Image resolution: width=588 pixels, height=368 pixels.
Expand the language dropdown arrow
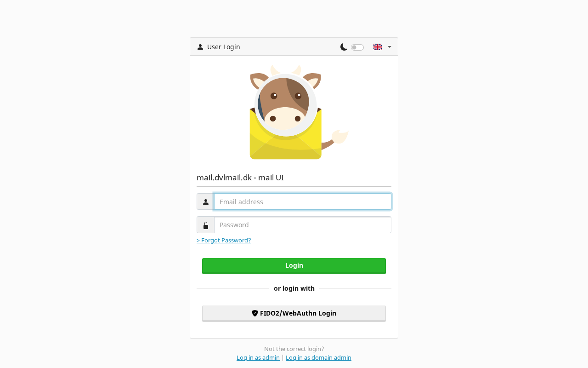pyautogui.click(x=390, y=47)
